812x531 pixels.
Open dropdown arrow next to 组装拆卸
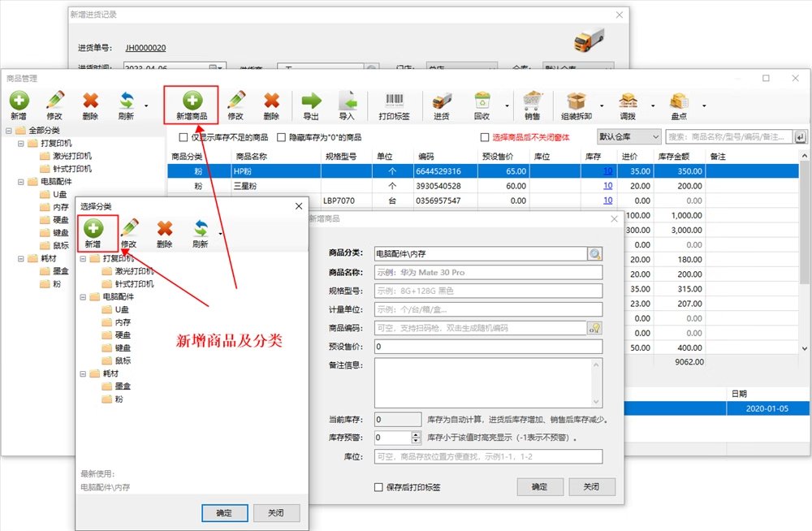(x=602, y=106)
